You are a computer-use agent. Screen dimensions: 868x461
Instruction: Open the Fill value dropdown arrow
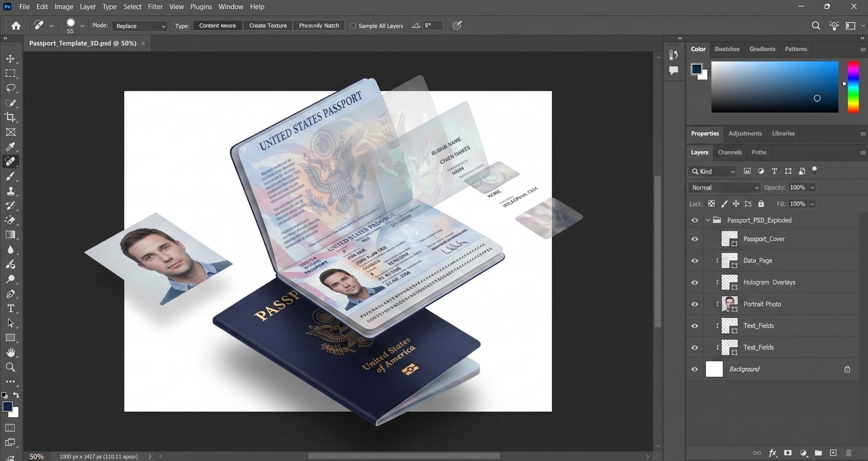[x=812, y=204]
